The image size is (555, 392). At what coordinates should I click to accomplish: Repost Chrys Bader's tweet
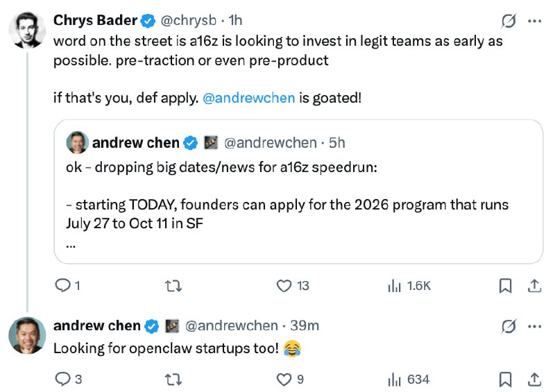(169, 285)
